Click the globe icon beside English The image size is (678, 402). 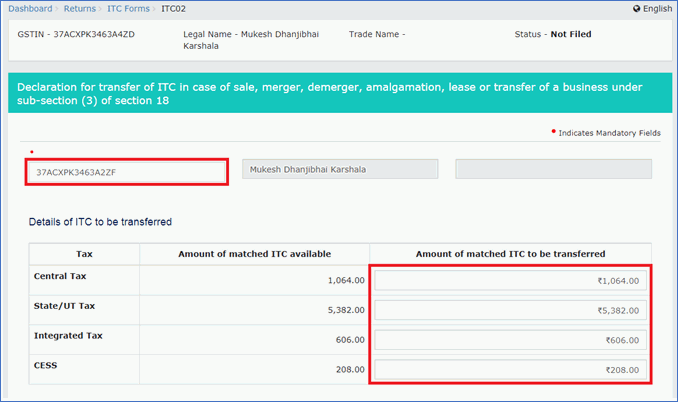click(636, 9)
